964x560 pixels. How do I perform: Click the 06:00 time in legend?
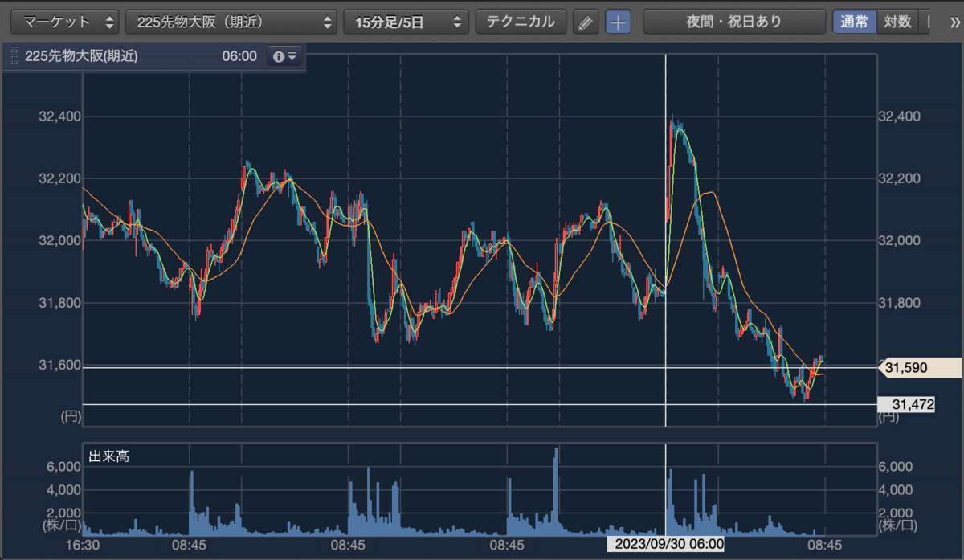click(239, 57)
